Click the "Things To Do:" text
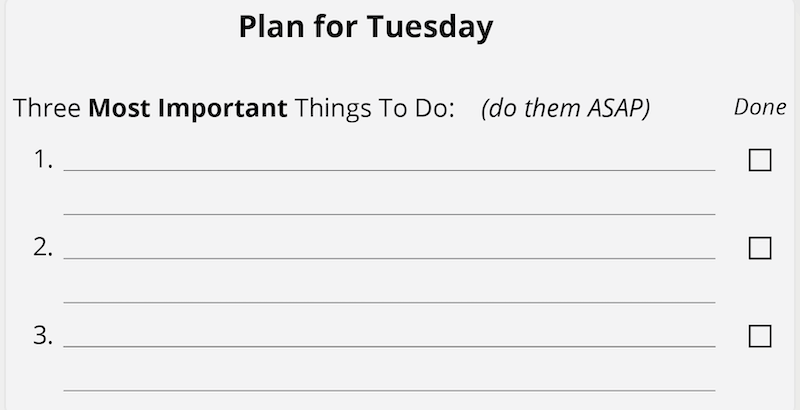The width and height of the screenshot is (800, 410). click(375, 108)
